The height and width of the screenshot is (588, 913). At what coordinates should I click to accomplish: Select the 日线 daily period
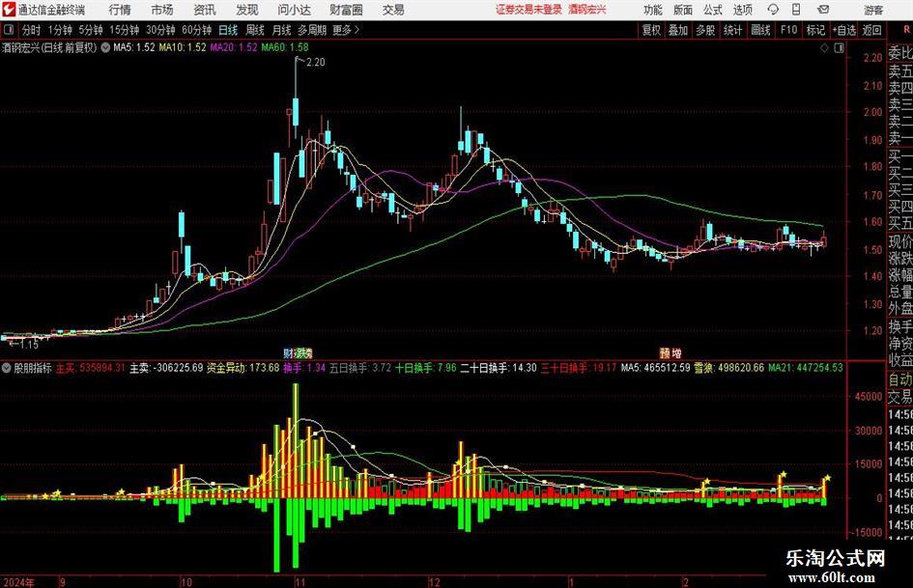[x=228, y=30]
